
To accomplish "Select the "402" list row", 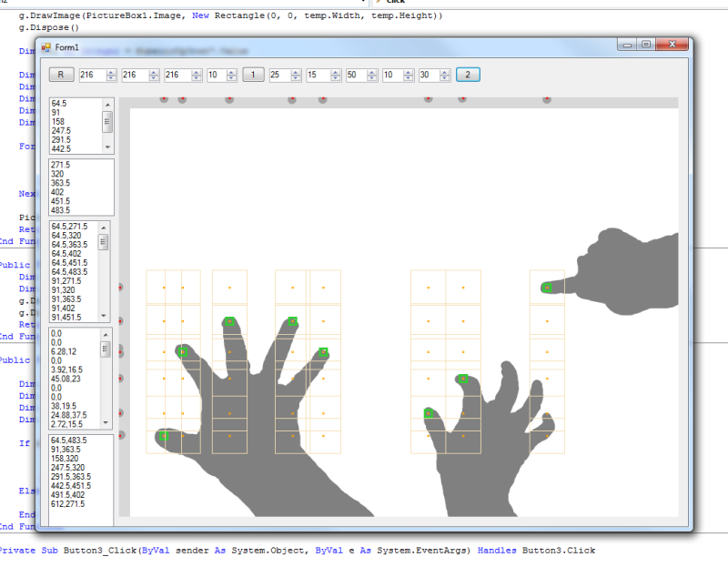I will pos(57,192).
